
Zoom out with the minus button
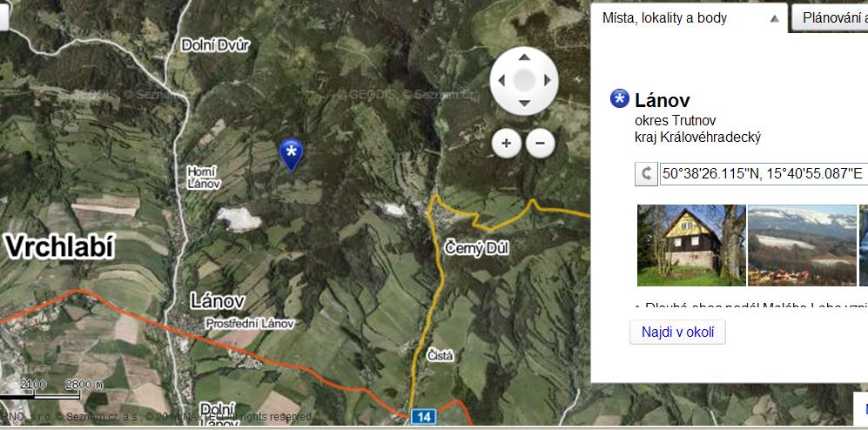point(541,144)
